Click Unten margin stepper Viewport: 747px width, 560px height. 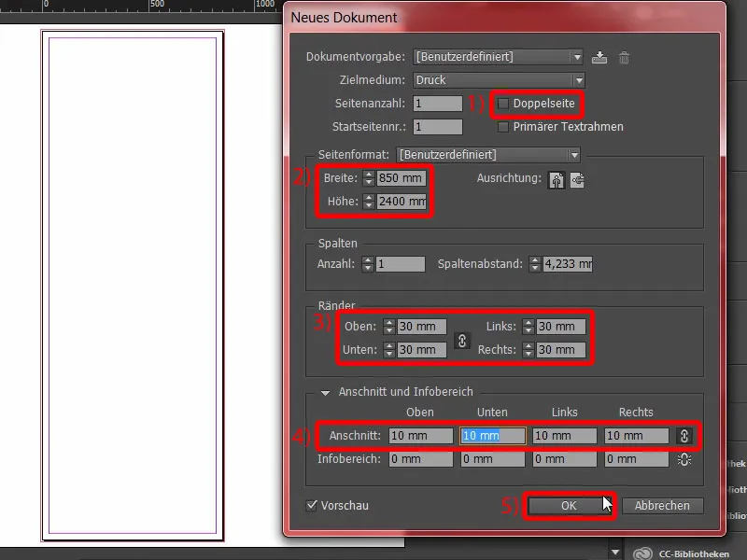click(x=389, y=349)
